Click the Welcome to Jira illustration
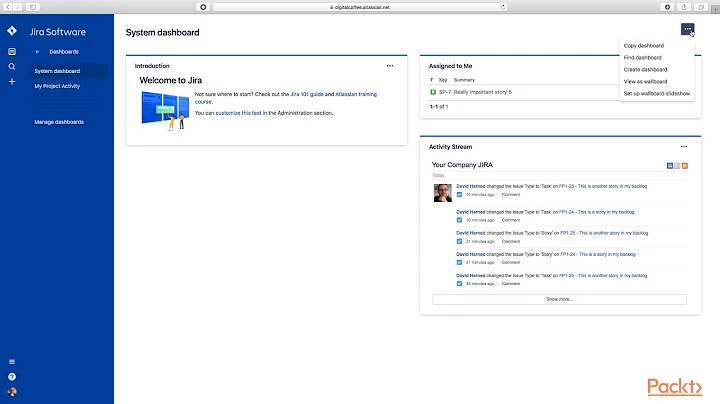This screenshot has height=404, width=720. (165, 111)
